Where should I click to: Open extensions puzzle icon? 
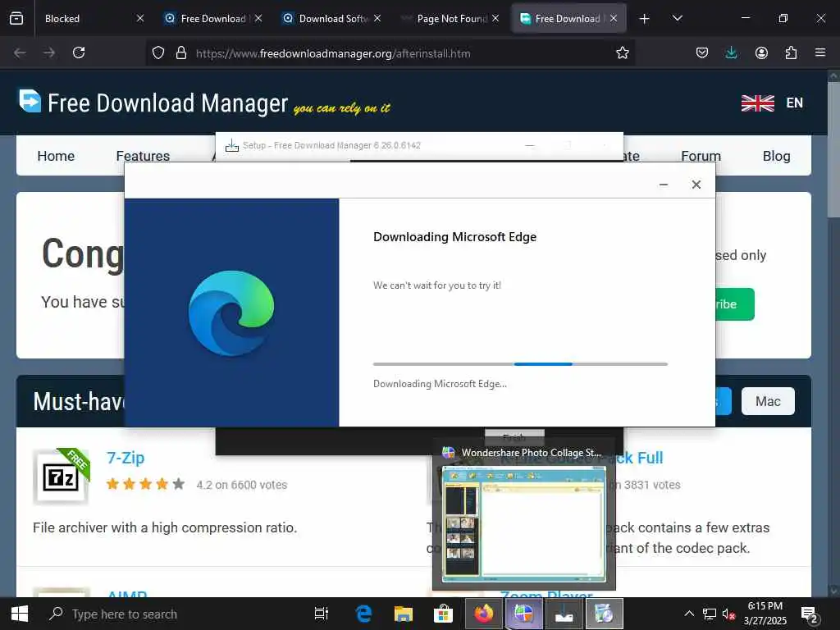coord(791,52)
